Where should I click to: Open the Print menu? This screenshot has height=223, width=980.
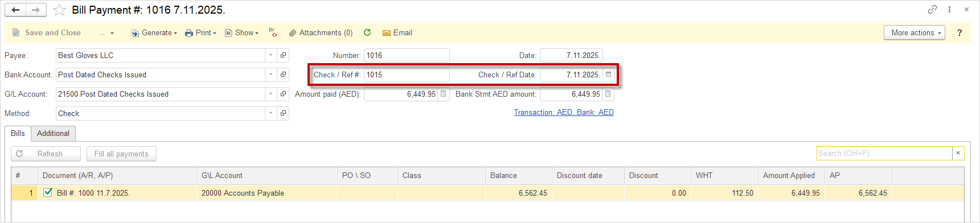[200, 33]
